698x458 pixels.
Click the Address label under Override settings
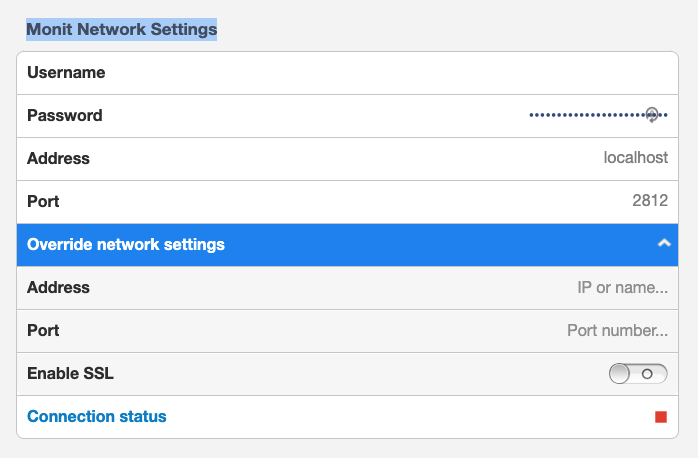click(x=58, y=288)
